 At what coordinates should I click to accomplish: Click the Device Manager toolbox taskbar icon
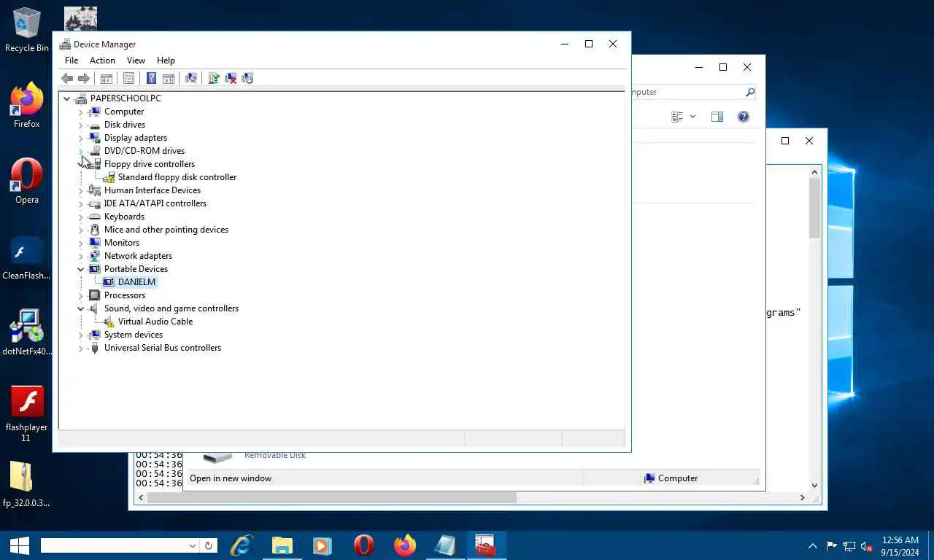[485, 545]
